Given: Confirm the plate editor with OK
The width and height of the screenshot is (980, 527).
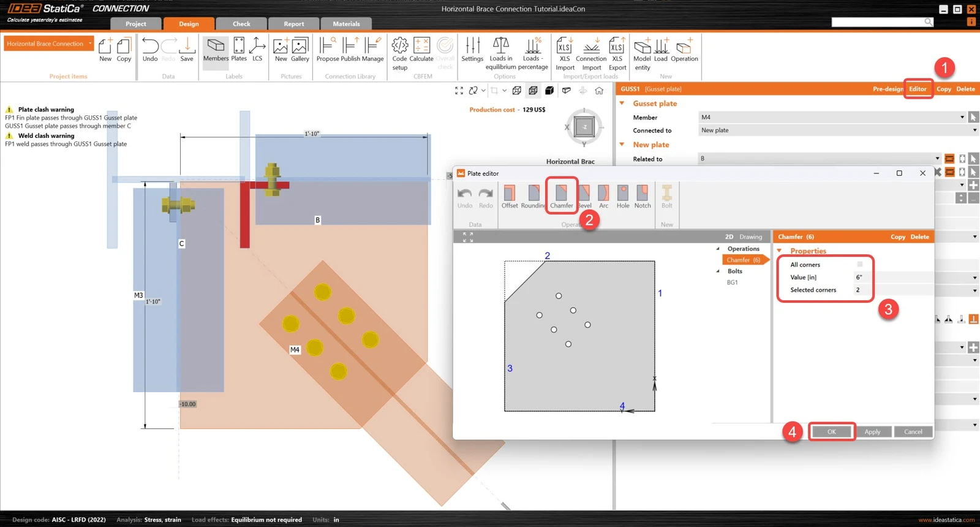Looking at the screenshot, I should point(831,431).
